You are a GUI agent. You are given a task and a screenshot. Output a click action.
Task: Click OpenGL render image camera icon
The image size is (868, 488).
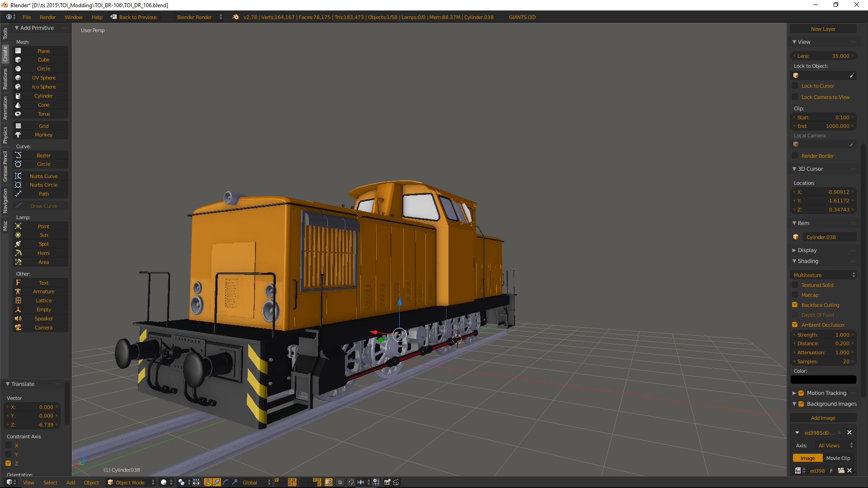pos(387,482)
